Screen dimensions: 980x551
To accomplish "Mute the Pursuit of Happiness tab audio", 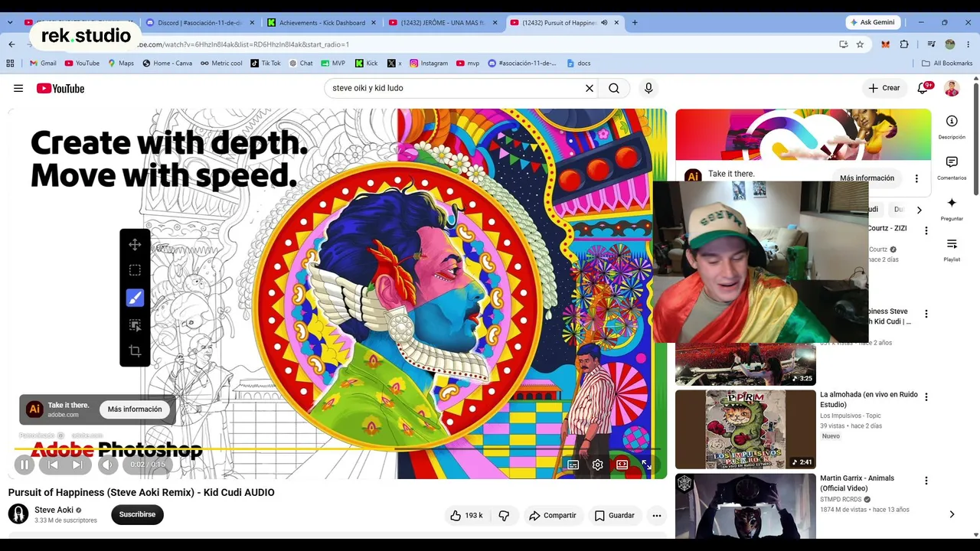I will (x=604, y=23).
